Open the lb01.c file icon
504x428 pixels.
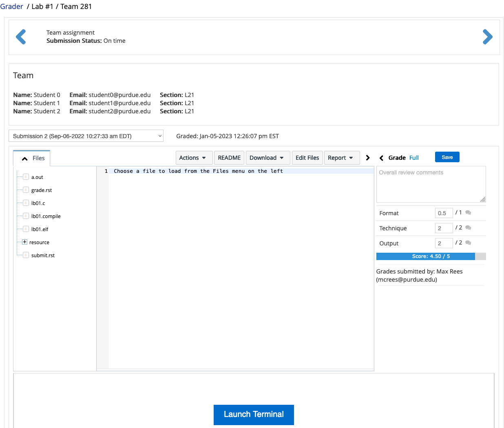click(x=26, y=203)
